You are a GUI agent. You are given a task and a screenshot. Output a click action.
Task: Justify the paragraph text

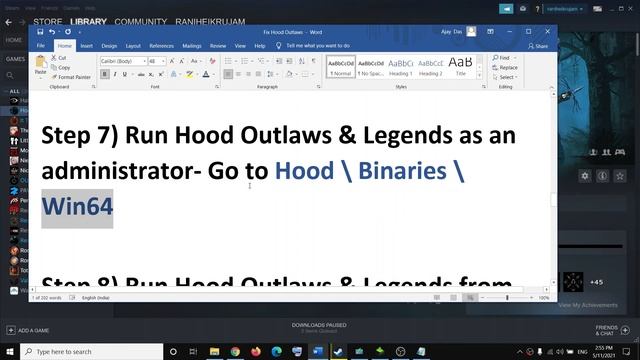tap(258, 74)
